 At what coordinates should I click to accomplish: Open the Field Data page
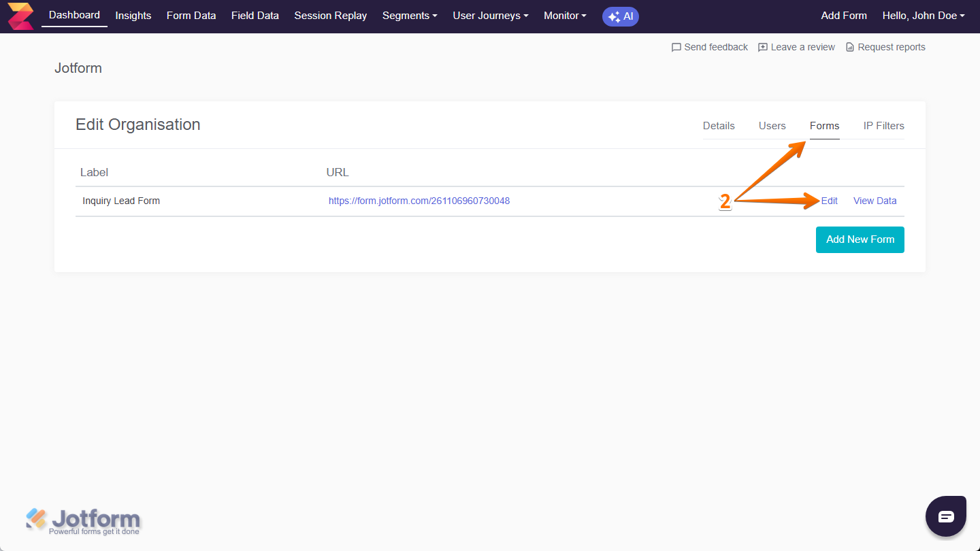(x=255, y=15)
